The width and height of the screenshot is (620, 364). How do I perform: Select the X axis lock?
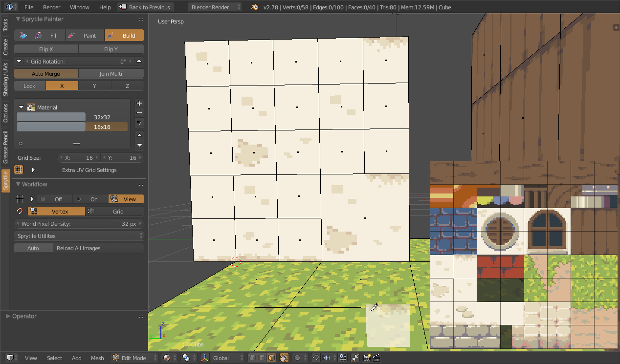click(62, 86)
